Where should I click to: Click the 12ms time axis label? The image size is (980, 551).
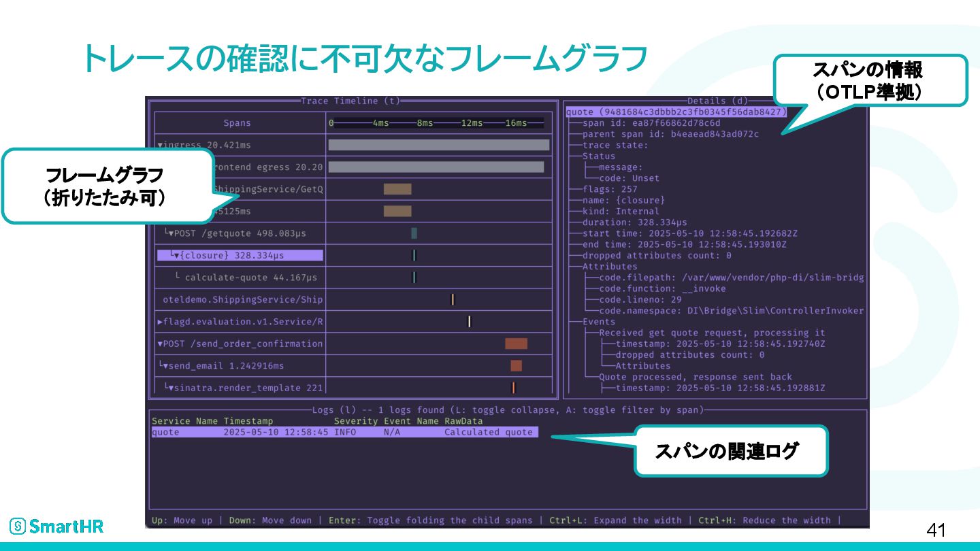(472, 123)
